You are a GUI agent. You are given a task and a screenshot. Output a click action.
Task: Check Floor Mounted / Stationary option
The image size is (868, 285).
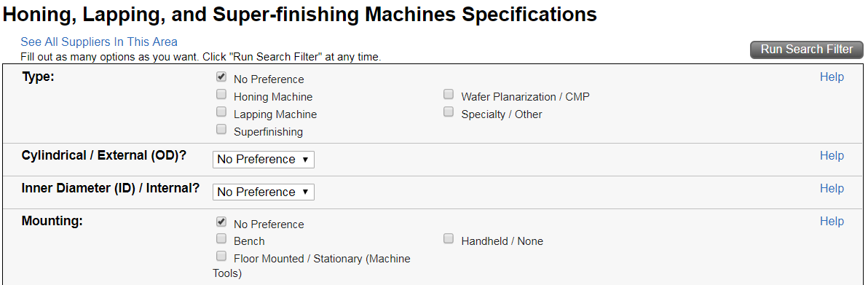(221, 256)
